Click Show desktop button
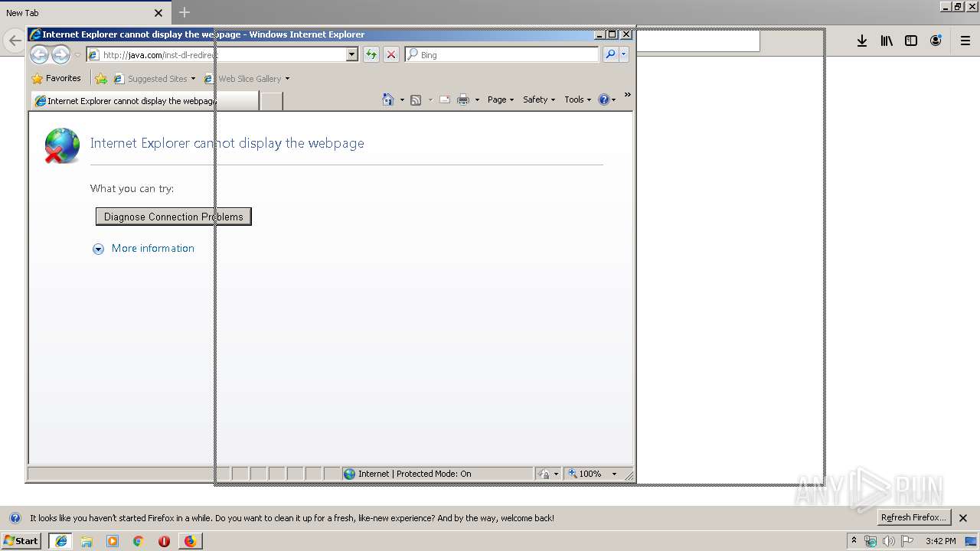This screenshot has height=551, width=980. pyautogui.click(x=972, y=541)
